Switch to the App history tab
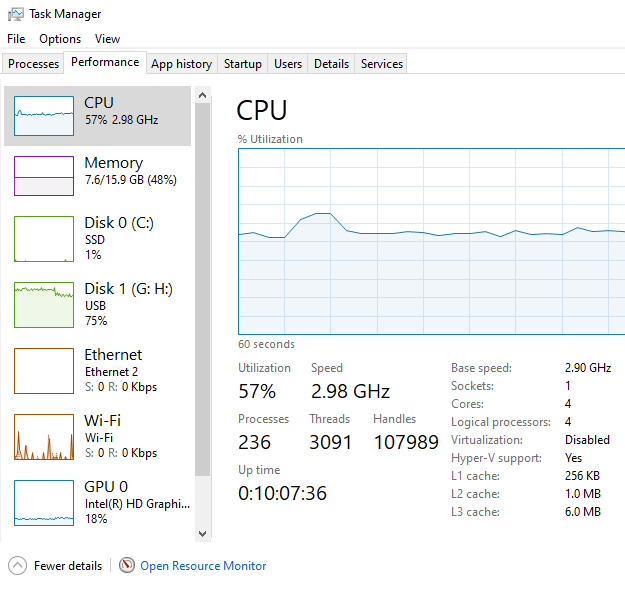This screenshot has height=590, width=625. tap(181, 64)
